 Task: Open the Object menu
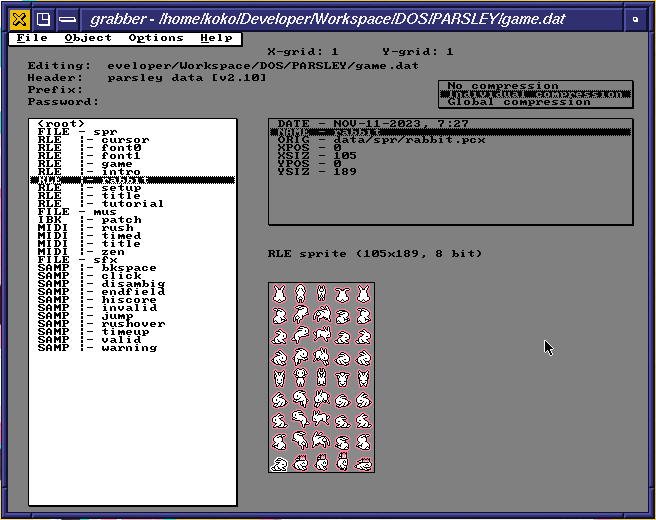click(88, 38)
